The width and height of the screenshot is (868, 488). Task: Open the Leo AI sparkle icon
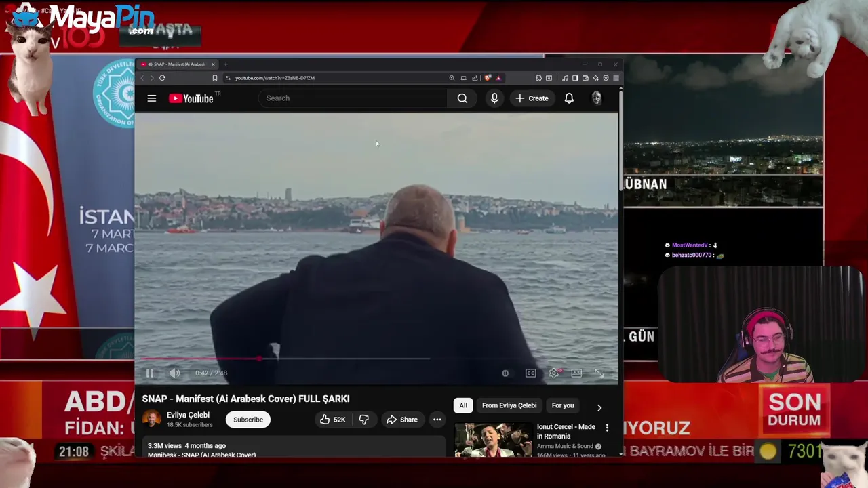pos(595,78)
